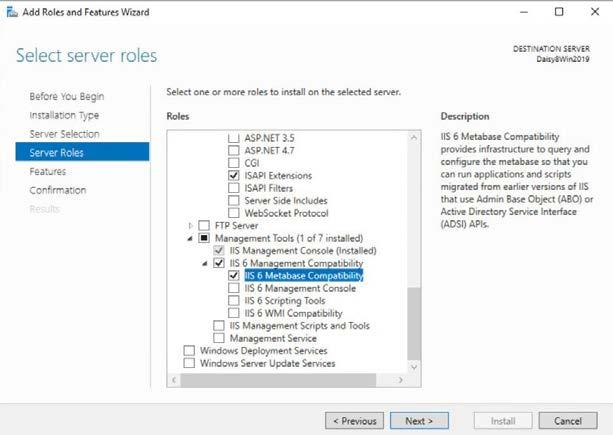
Task: Toggle the Management Tools checkbox
Action: 204,238
